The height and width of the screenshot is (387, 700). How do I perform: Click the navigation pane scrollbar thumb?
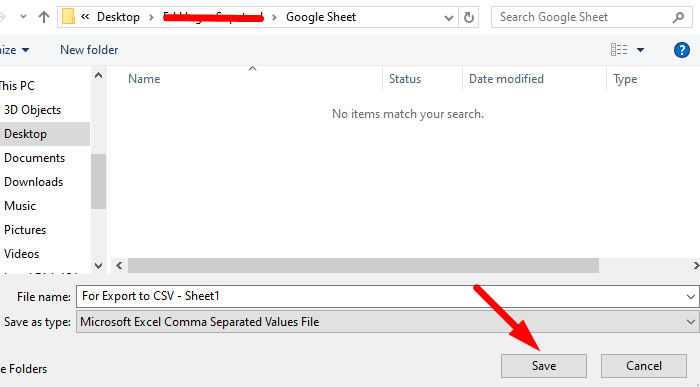(x=99, y=182)
